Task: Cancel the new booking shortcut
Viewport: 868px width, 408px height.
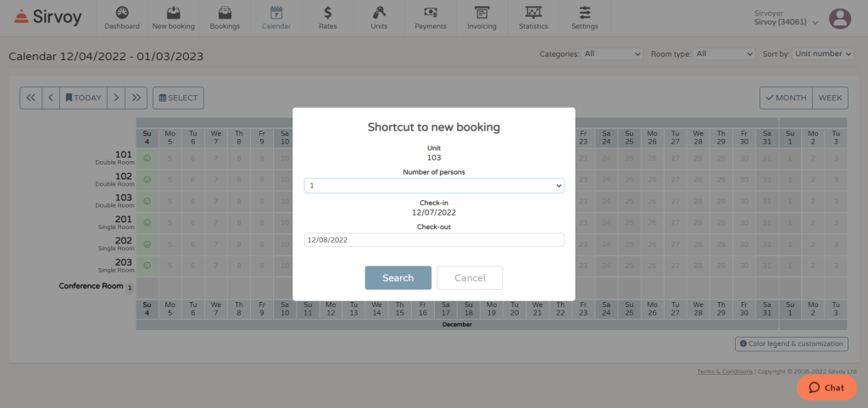Action: click(x=470, y=277)
